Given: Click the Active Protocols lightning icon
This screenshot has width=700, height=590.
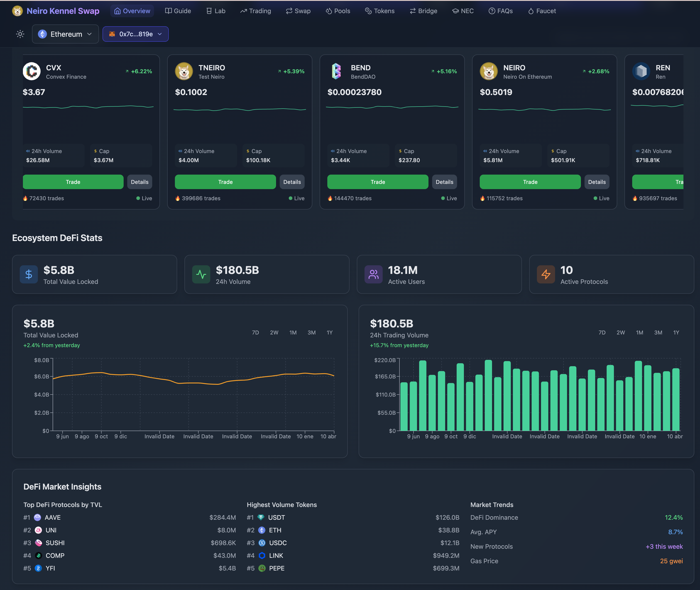Looking at the screenshot, I should [546, 275].
